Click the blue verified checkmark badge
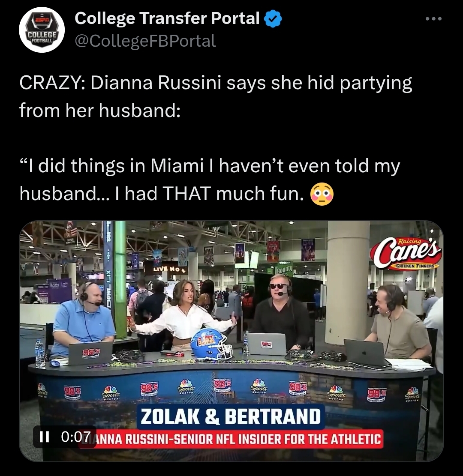 point(273,18)
